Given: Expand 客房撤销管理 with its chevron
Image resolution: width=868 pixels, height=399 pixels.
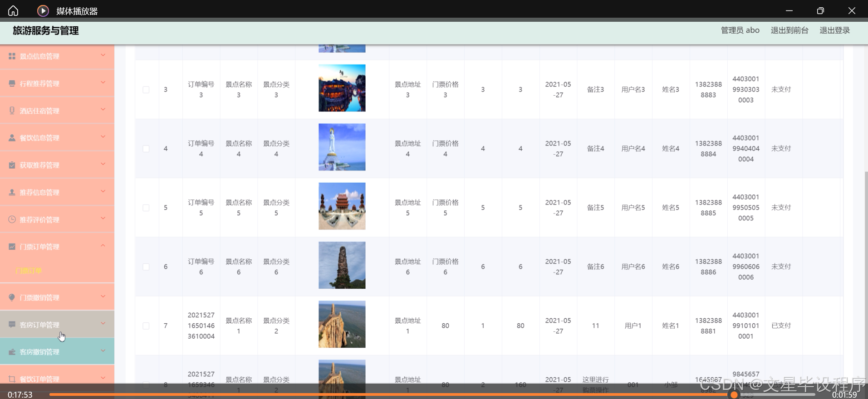Looking at the screenshot, I should coord(103,351).
